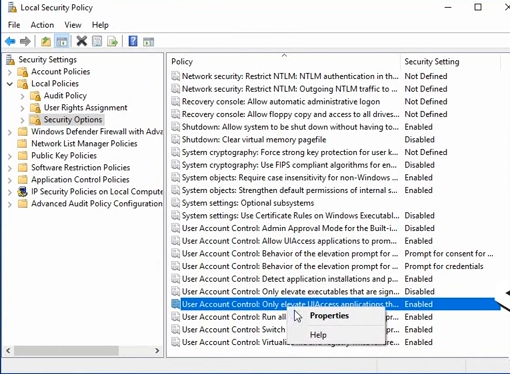Viewport: 510px width, 374px height.
Task: Click the tree pane horizontal scrollbar thumb
Action: (x=66, y=351)
